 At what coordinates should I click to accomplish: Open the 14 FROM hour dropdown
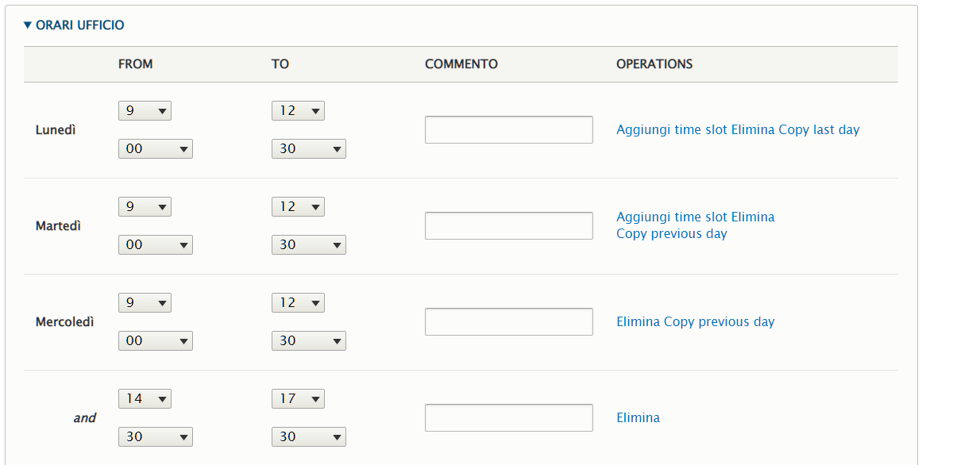coord(145,399)
